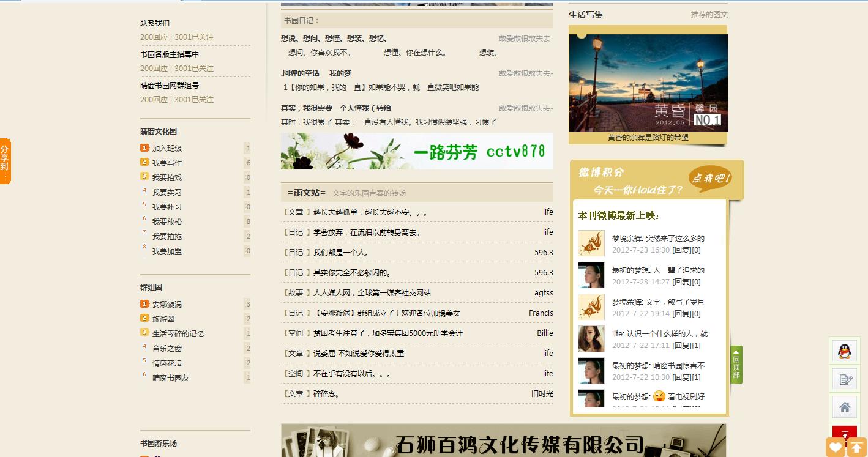Open article 碎碎念。
This screenshot has height=457, width=868.
327,394
